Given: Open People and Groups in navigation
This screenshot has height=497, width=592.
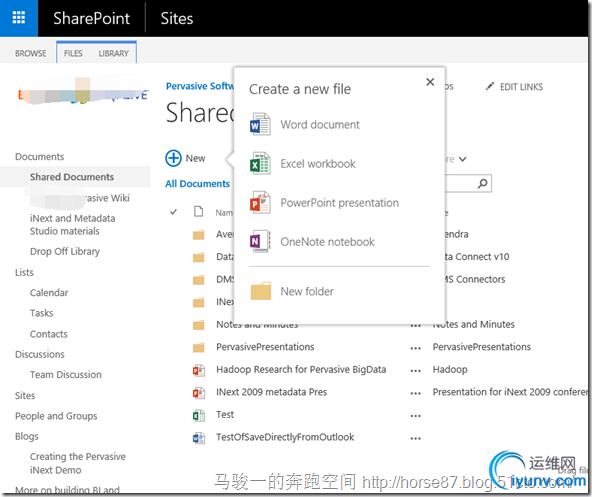Looking at the screenshot, I should coord(56,416).
